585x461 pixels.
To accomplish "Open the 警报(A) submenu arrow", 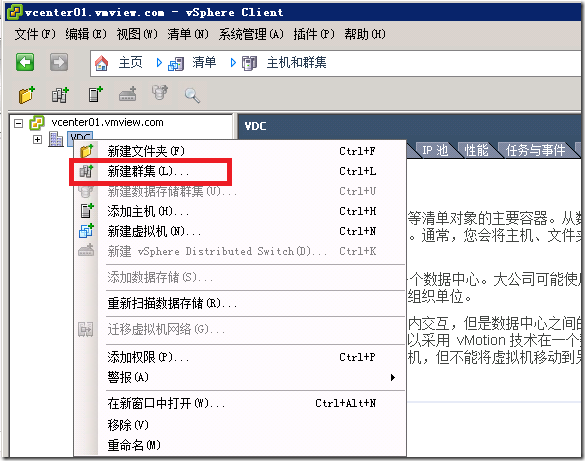I will [392, 377].
